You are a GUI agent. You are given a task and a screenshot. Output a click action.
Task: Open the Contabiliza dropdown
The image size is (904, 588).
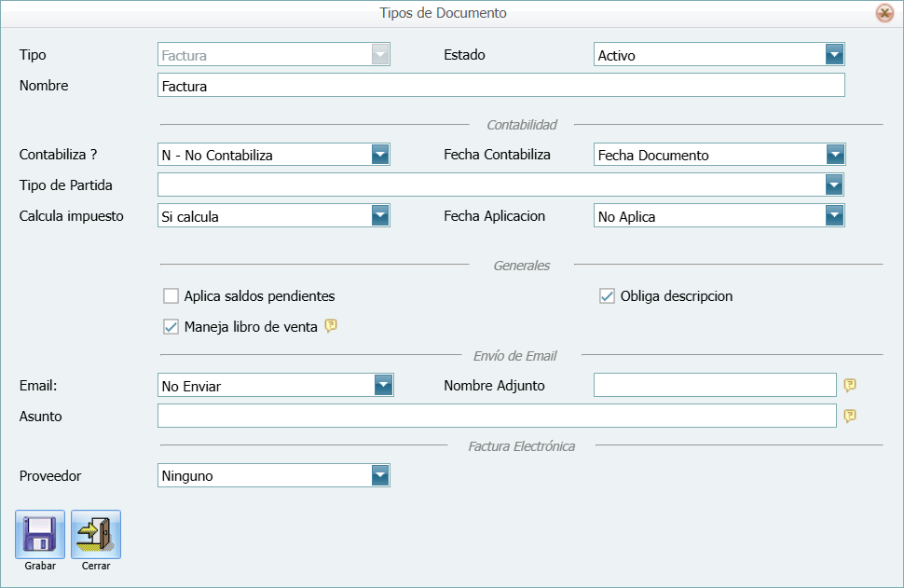coord(380,154)
